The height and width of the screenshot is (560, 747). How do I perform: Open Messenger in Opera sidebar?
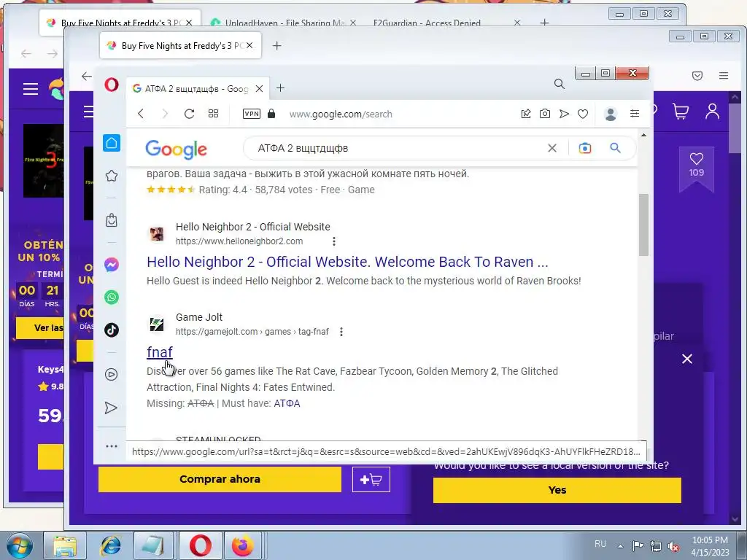112,265
